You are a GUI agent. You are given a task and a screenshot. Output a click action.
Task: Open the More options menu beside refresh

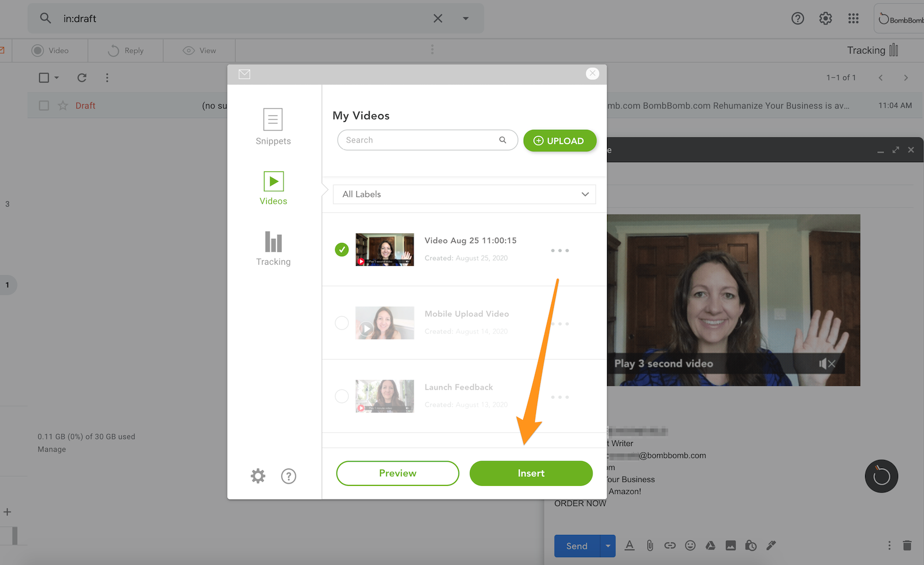coord(107,77)
